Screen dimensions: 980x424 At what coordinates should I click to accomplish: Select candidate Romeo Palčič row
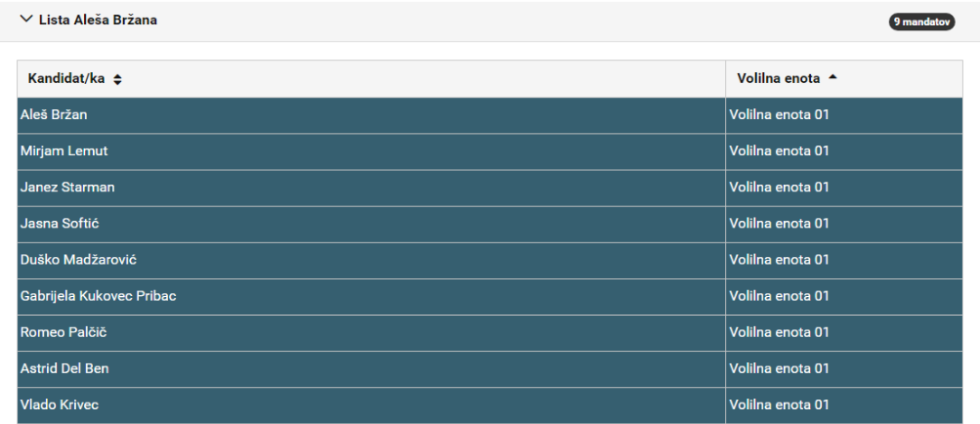(x=490, y=333)
